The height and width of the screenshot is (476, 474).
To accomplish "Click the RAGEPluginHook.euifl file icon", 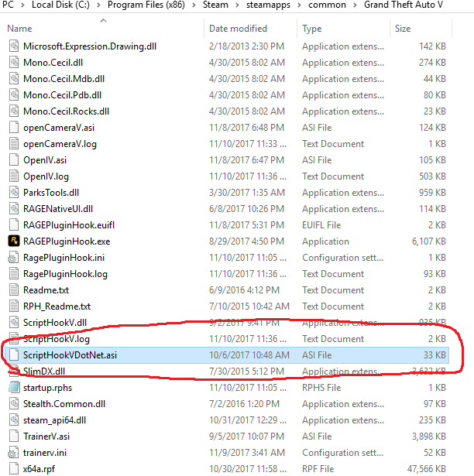I will pos(14,225).
